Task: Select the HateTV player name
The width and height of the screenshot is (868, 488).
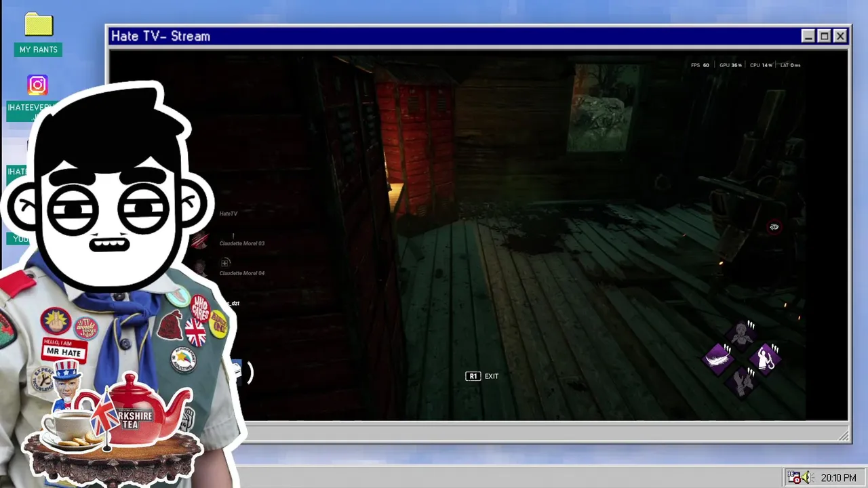Action: pos(229,213)
